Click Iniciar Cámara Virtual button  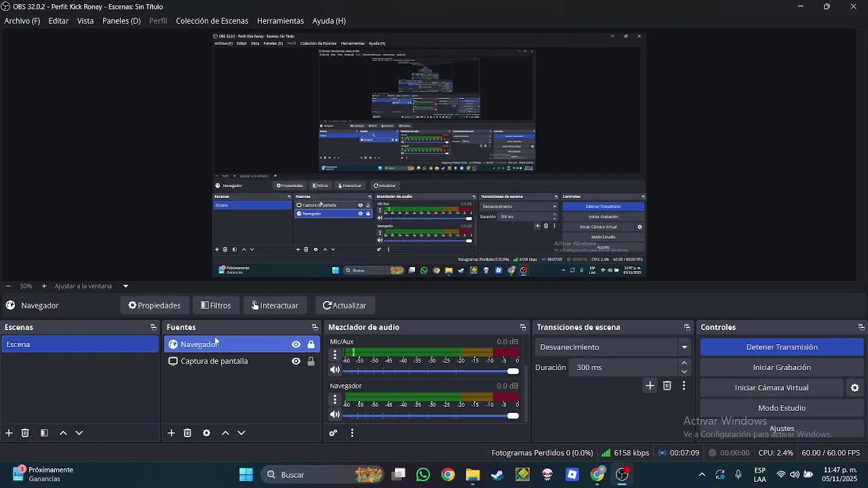click(772, 388)
